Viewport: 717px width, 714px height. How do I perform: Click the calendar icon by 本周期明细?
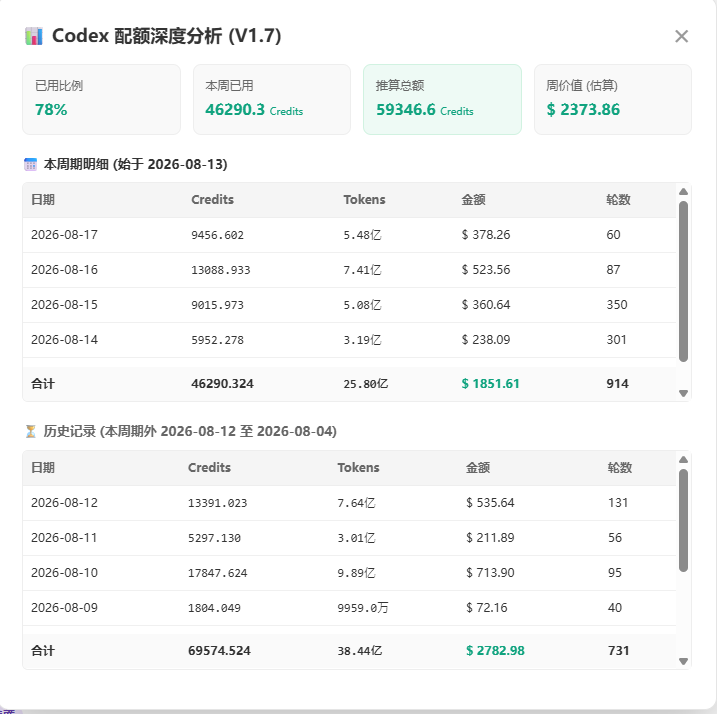coord(30,164)
